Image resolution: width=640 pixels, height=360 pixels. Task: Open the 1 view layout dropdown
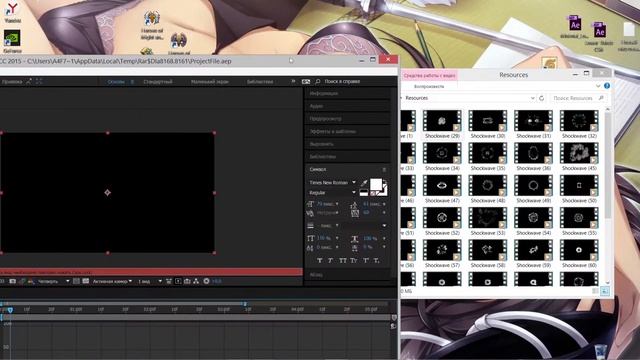click(x=150, y=281)
